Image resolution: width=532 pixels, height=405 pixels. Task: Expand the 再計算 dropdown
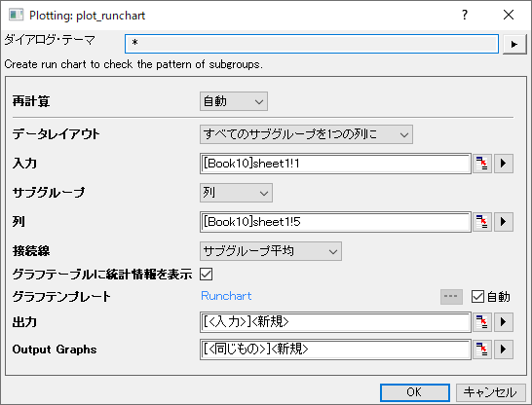click(234, 101)
